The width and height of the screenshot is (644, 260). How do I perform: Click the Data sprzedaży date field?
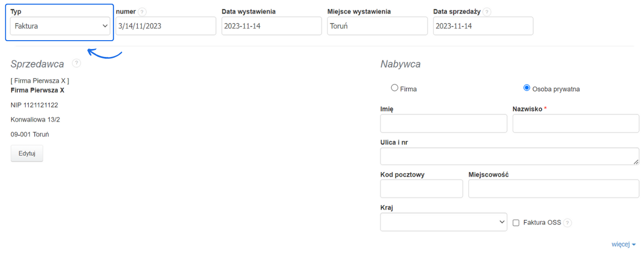click(x=483, y=26)
